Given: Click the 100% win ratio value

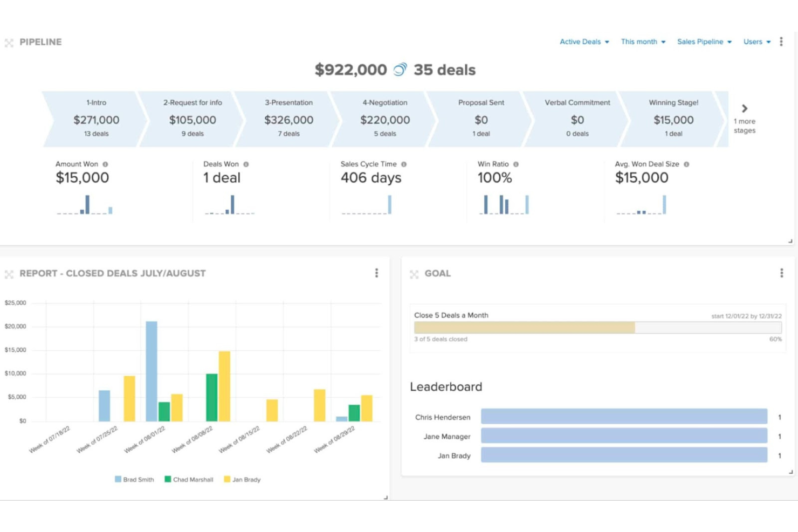Looking at the screenshot, I should tap(495, 178).
